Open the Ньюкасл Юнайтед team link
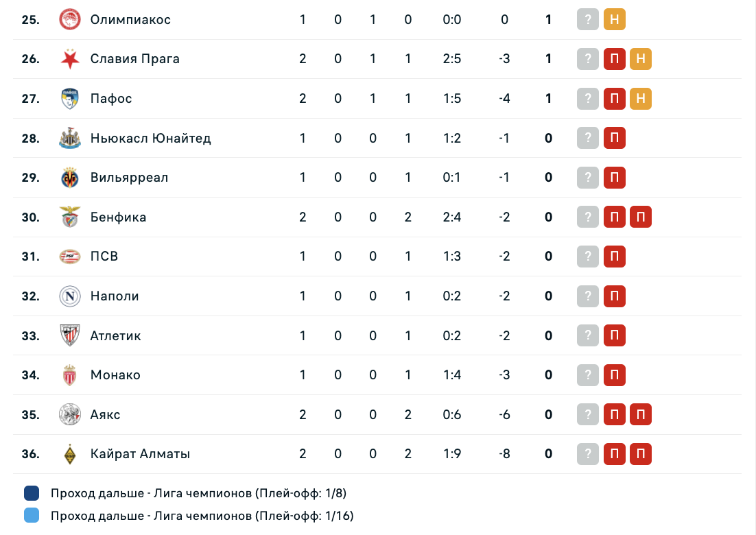Image resolution: width=756 pixels, height=535 pixels. [150, 138]
